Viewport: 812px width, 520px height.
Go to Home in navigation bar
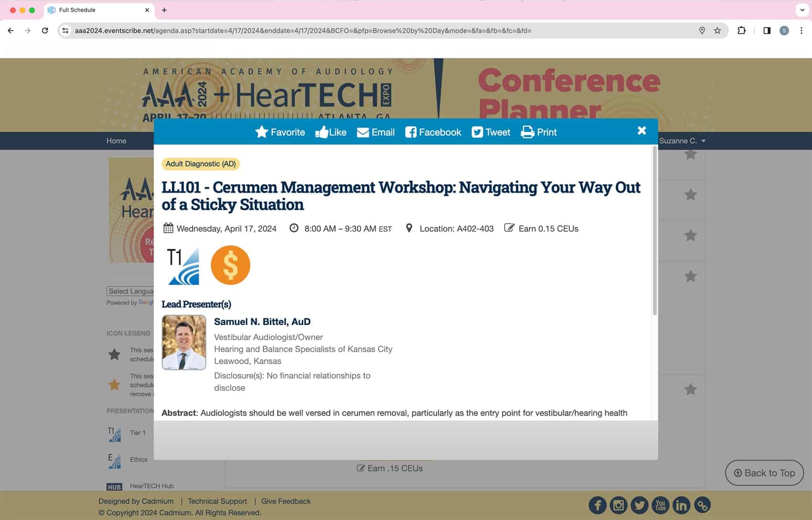[116, 141]
